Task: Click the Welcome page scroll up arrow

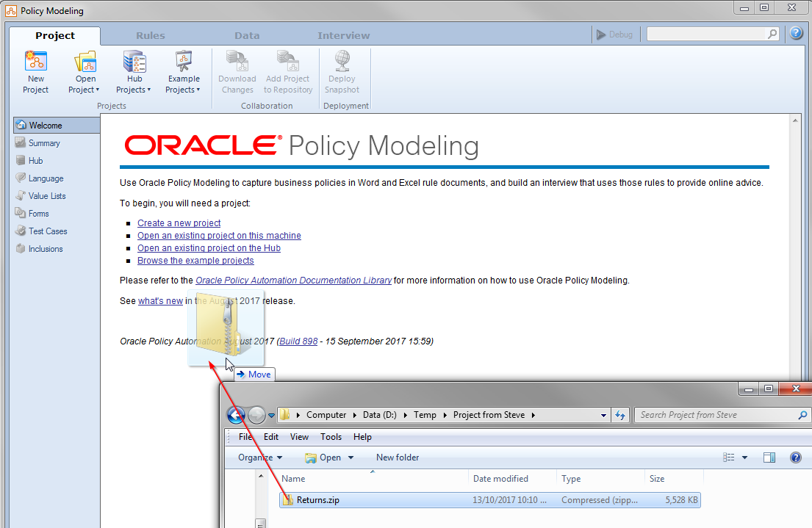Action: 795,120
